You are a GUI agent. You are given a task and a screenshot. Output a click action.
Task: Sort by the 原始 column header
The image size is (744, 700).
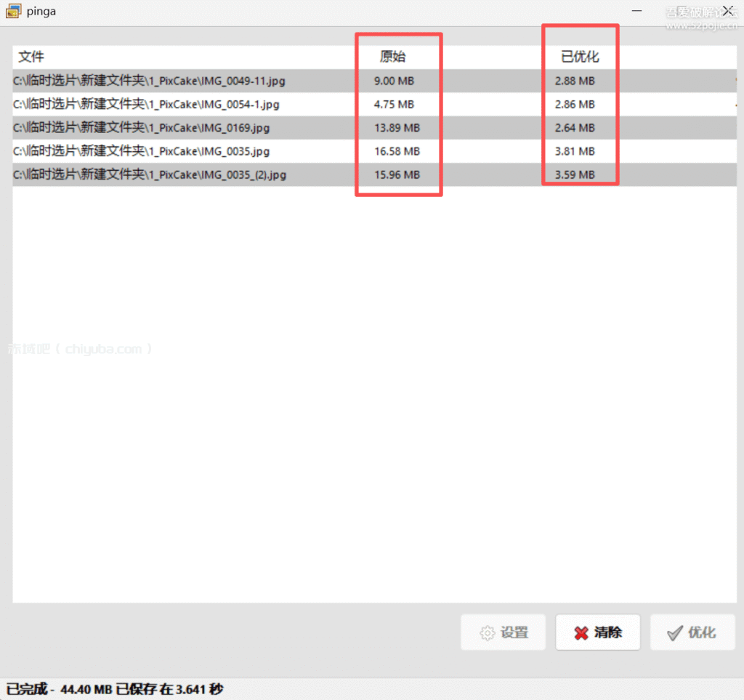[x=392, y=57]
